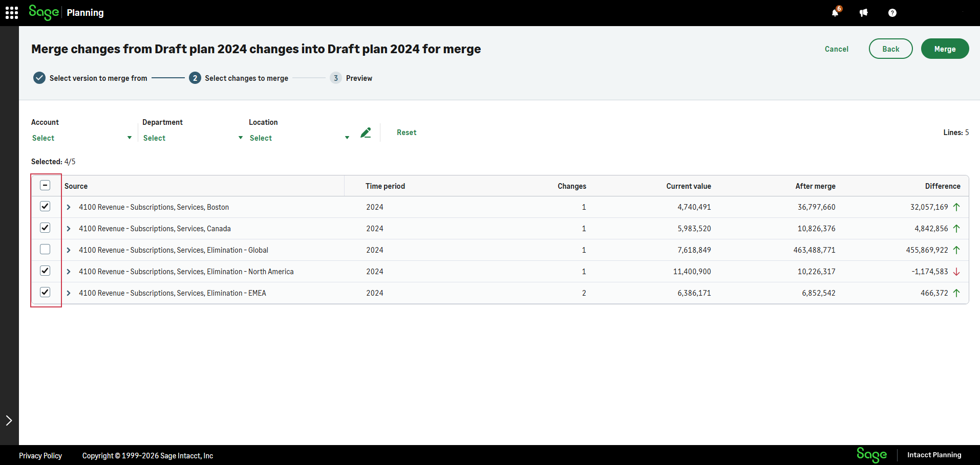
Task: Open the Privacy Policy link
Action: click(x=40, y=456)
